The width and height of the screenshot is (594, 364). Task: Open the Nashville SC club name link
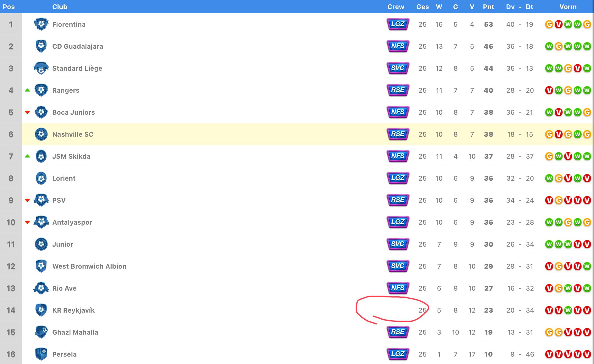click(x=73, y=134)
